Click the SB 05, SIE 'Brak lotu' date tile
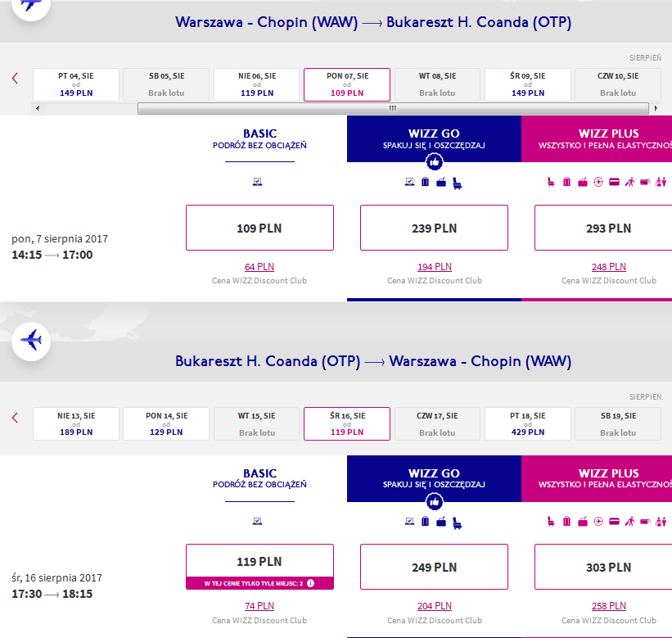 coord(166,84)
